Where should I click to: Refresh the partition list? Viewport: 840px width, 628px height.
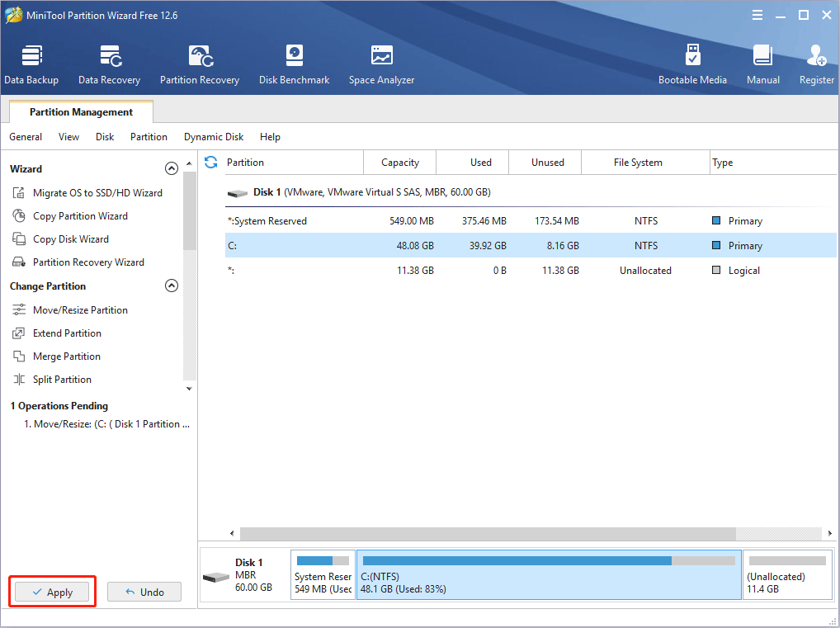coord(211,163)
